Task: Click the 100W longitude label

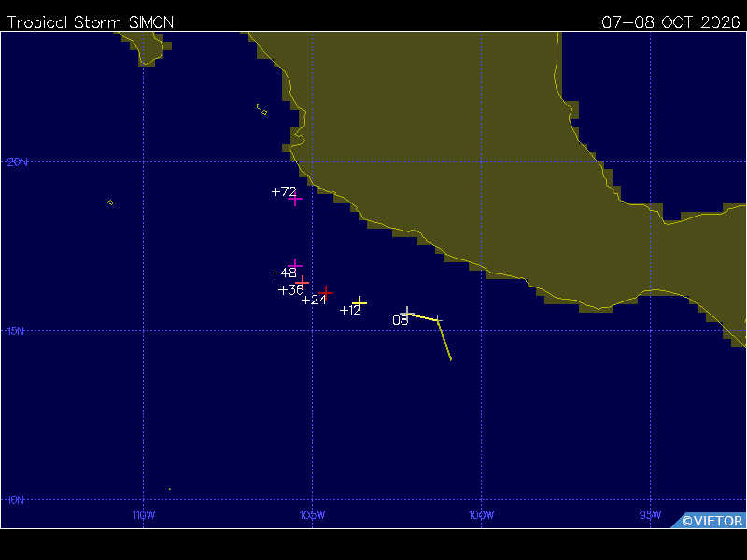Action: point(481,515)
